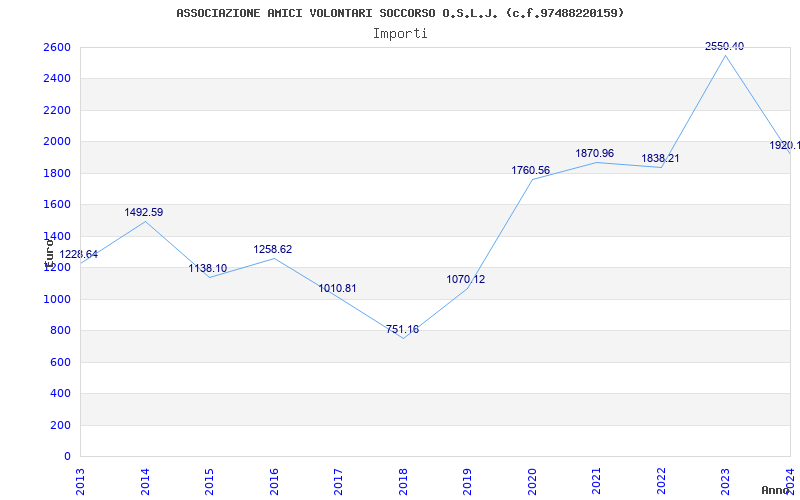This screenshot has height=500, width=800.
Task: Select the partially visible 1920 label at 2024
Action: 784,145
